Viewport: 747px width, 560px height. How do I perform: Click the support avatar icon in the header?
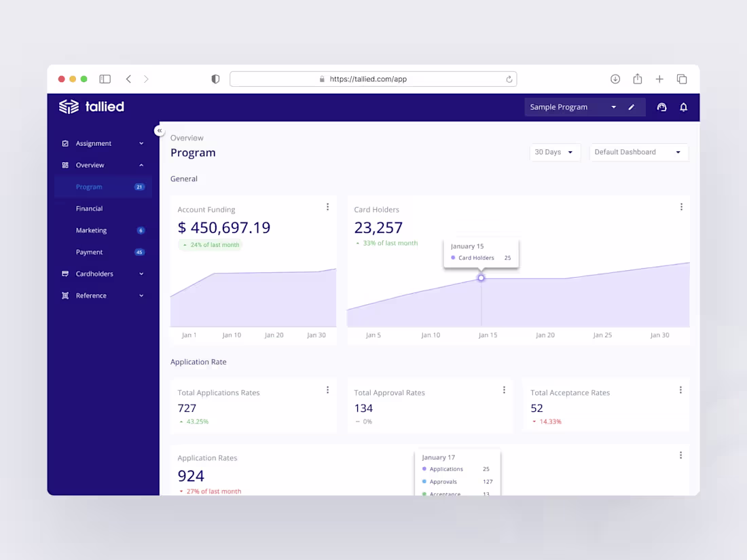662,107
